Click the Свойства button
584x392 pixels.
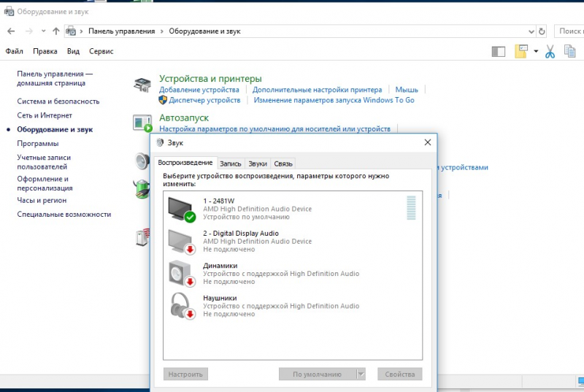tap(399, 374)
